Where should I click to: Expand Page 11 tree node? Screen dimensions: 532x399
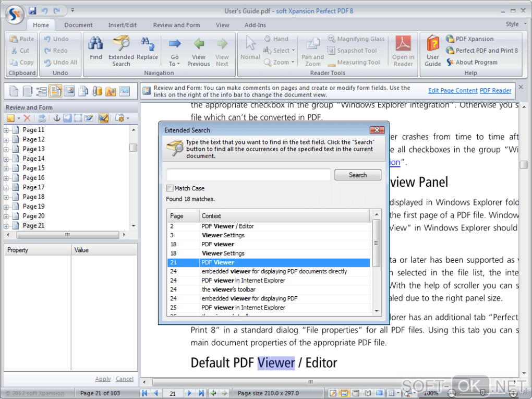point(6,130)
